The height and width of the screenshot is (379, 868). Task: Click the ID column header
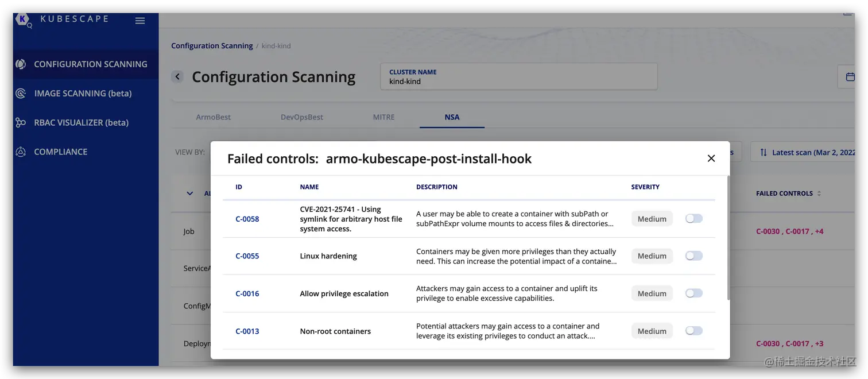(239, 187)
